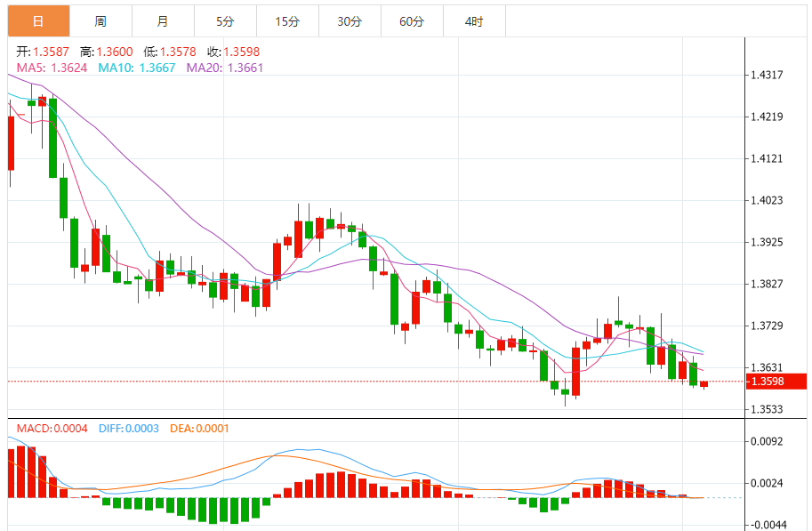Click the DIFF:0.0003 indicator value
812x531 pixels.
(x=128, y=429)
